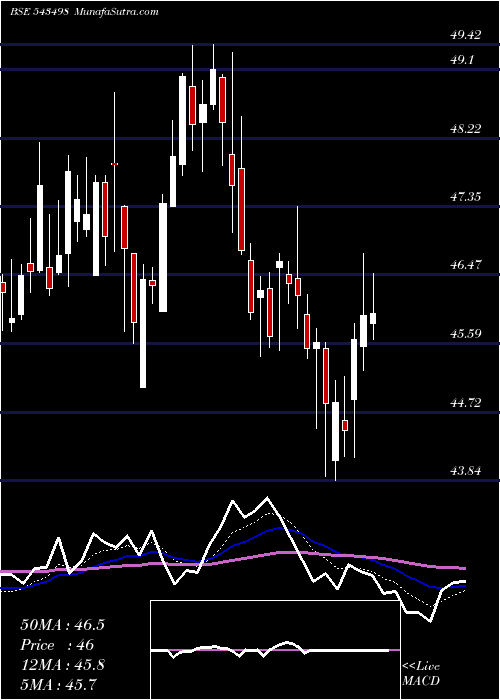The width and height of the screenshot is (500, 700).
Task: Select the 44.72 price level label
Action: click(x=466, y=403)
